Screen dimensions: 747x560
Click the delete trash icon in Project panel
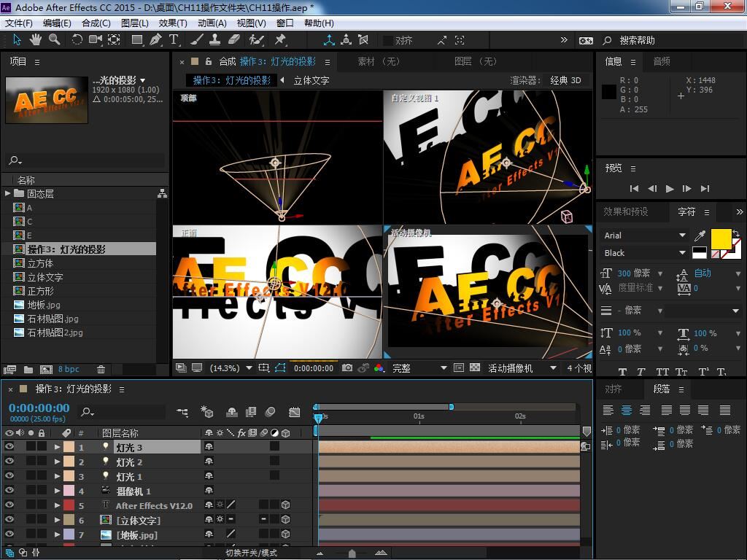pyautogui.click(x=101, y=370)
